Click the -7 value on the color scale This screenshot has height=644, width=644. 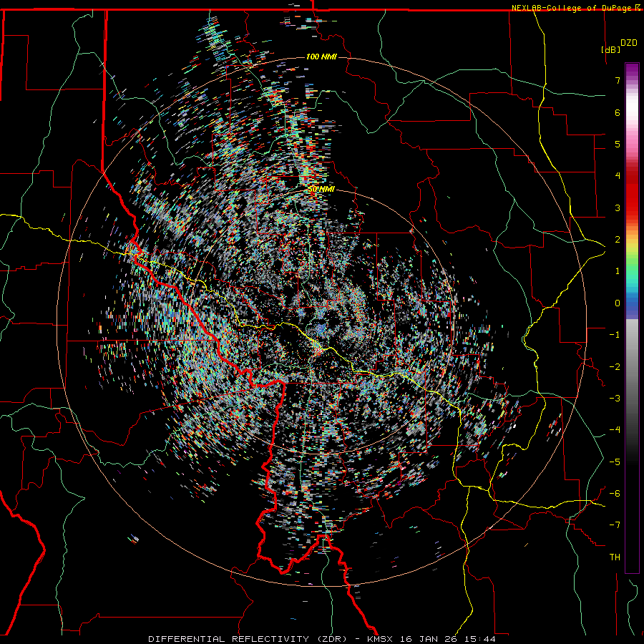615,525
